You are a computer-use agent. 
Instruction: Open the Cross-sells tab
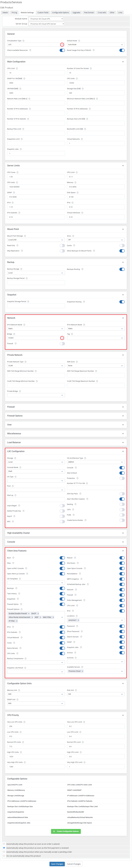(x=102, y=12)
